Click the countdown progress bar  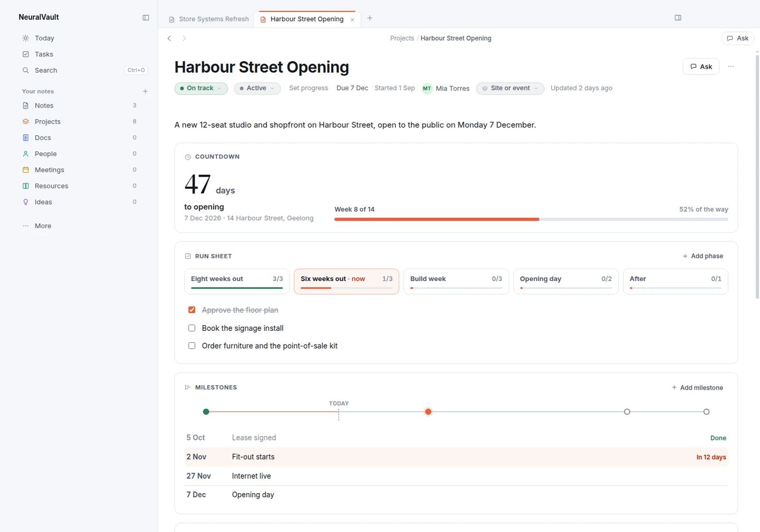pos(531,219)
